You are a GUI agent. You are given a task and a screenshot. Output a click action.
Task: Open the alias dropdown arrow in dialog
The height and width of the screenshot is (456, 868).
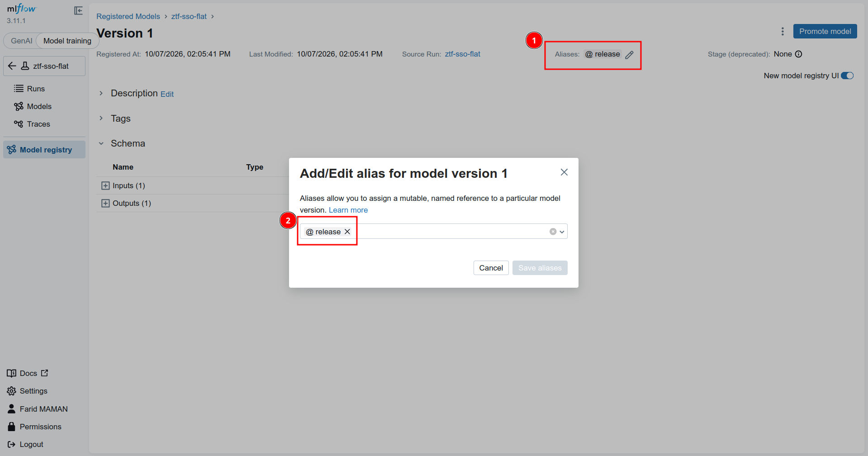[x=562, y=232]
